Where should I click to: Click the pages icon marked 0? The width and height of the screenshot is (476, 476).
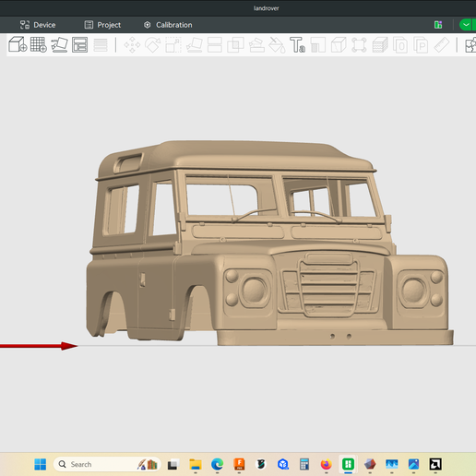point(400,45)
